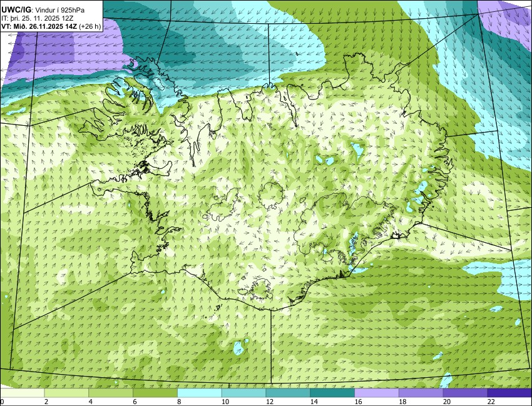Click the medium purple 18–20 legend swatch
532x406 pixels.
click(421, 393)
